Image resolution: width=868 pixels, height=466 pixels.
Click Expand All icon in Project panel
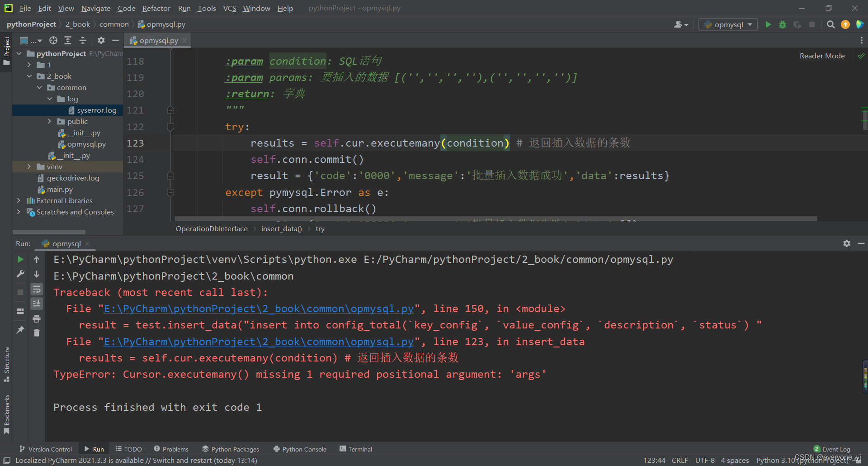pos(68,40)
